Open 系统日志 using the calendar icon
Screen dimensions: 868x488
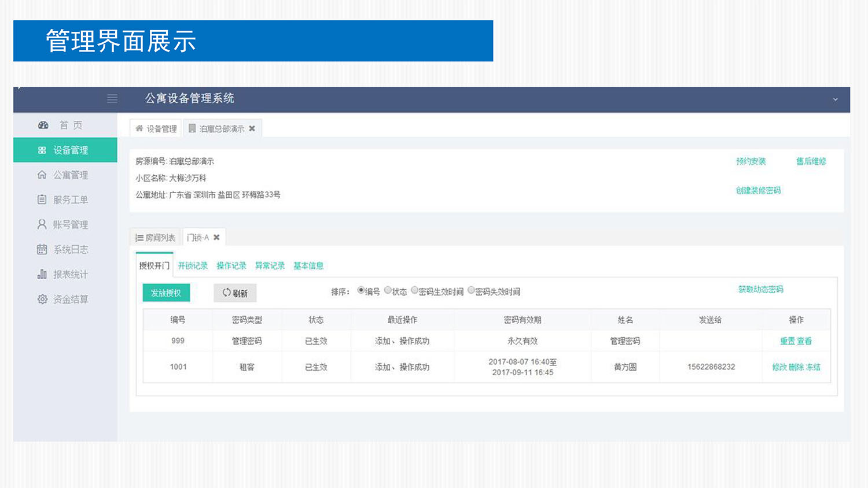(x=43, y=249)
